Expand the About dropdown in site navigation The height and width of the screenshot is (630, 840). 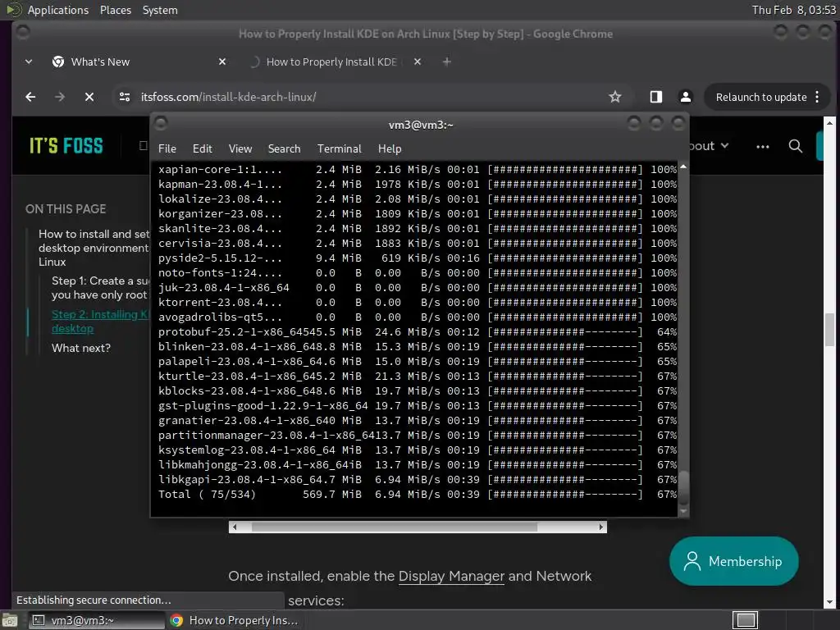click(x=710, y=146)
